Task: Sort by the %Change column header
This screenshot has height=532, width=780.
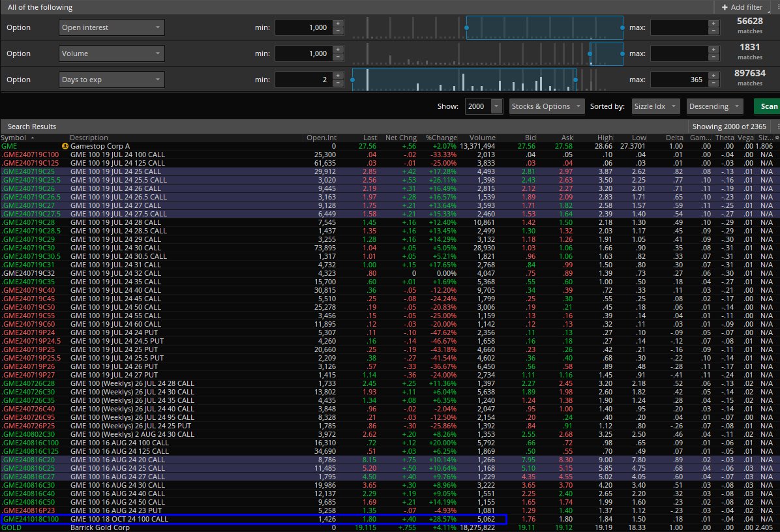Action: pos(442,138)
